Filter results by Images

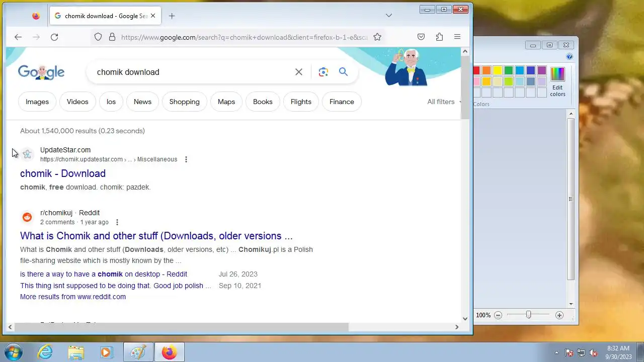pos(37,102)
